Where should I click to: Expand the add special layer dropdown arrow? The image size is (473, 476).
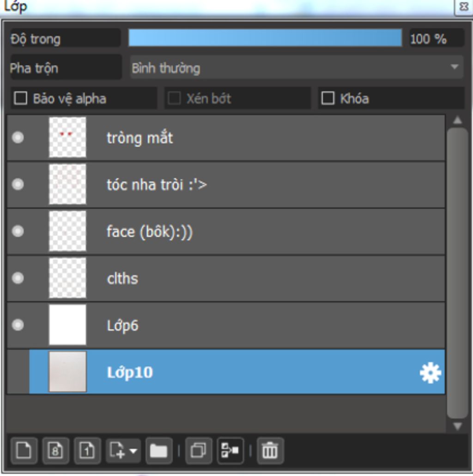pyautogui.click(x=133, y=450)
